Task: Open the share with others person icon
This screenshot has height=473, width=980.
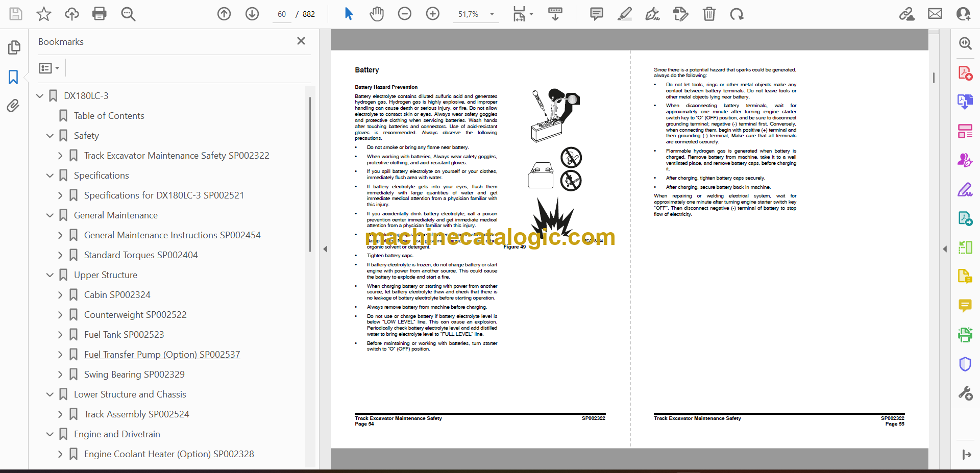Action: pyautogui.click(x=963, y=14)
